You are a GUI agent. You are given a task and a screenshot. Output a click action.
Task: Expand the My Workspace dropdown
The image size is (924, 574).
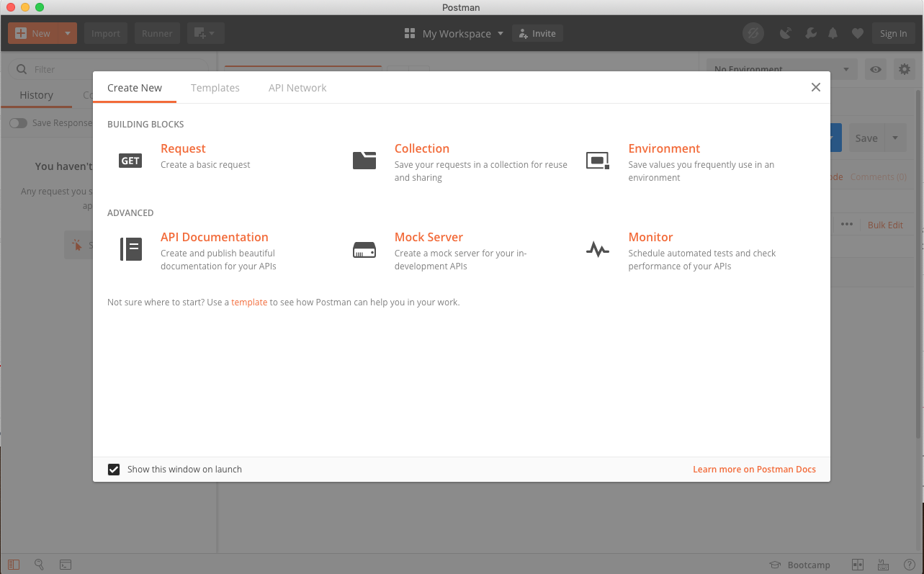(501, 33)
